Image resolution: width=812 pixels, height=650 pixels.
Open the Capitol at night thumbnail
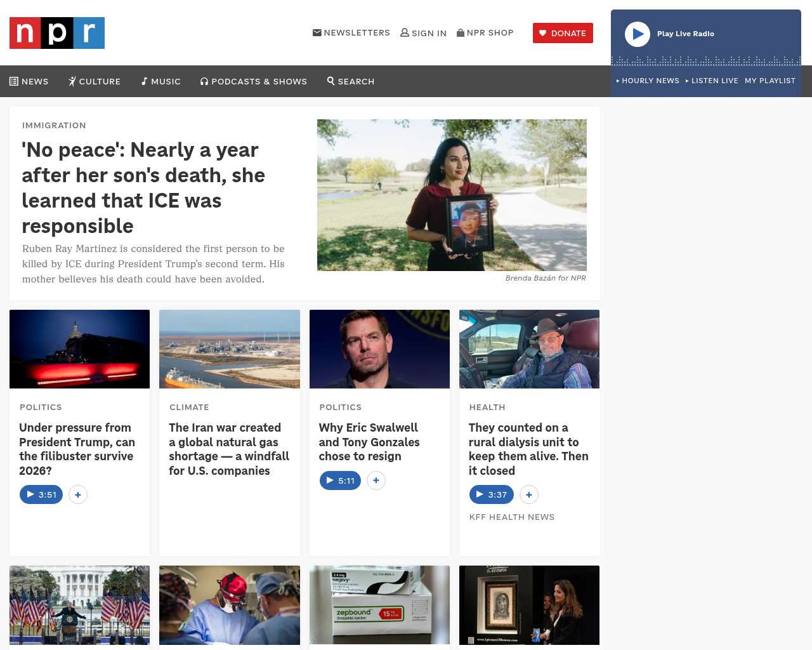(80, 349)
